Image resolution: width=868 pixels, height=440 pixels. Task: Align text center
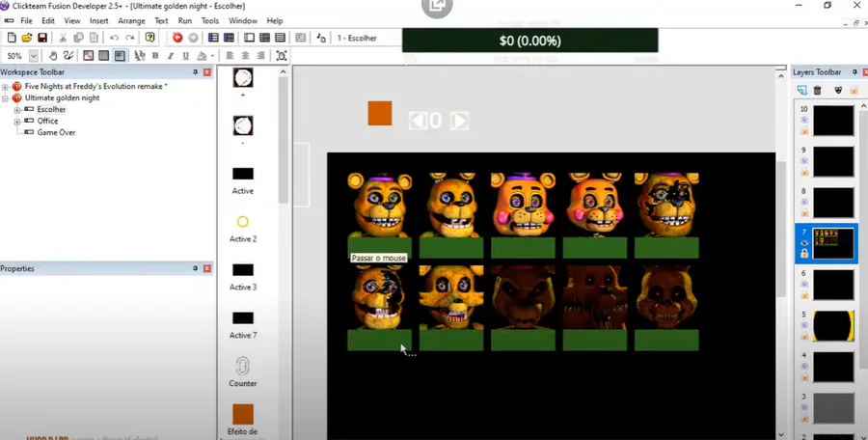point(245,55)
